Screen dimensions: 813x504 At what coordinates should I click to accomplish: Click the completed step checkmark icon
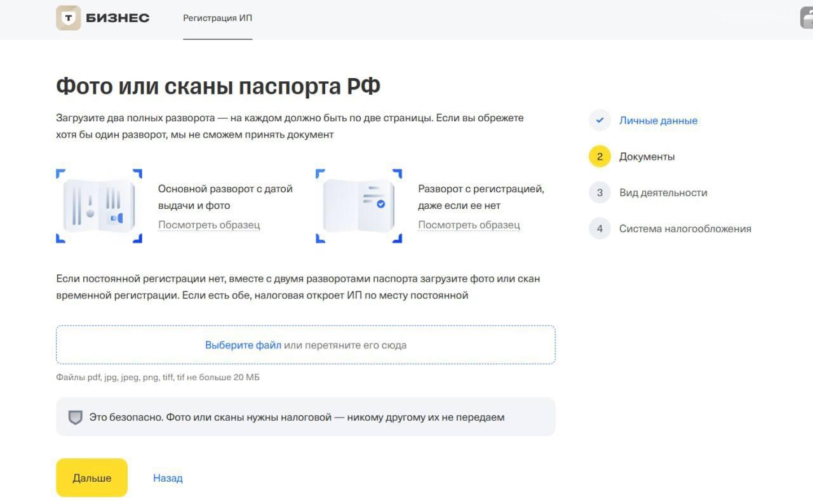coord(600,121)
